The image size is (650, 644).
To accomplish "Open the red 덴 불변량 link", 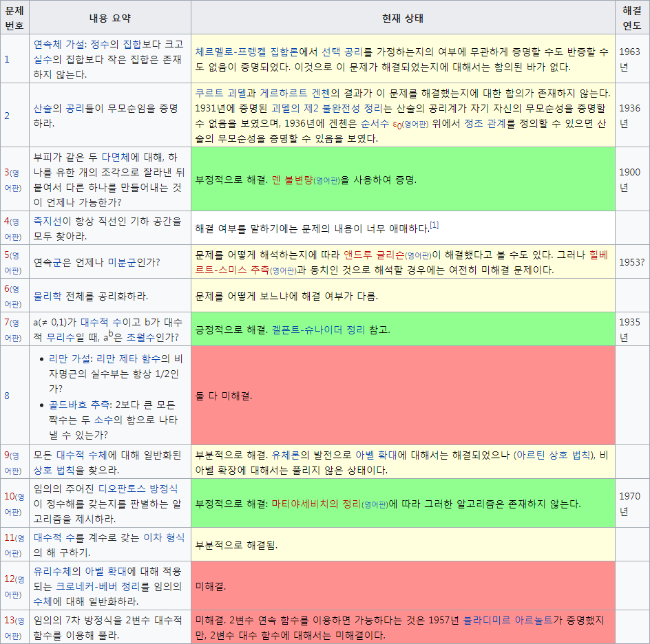I will click(292, 180).
